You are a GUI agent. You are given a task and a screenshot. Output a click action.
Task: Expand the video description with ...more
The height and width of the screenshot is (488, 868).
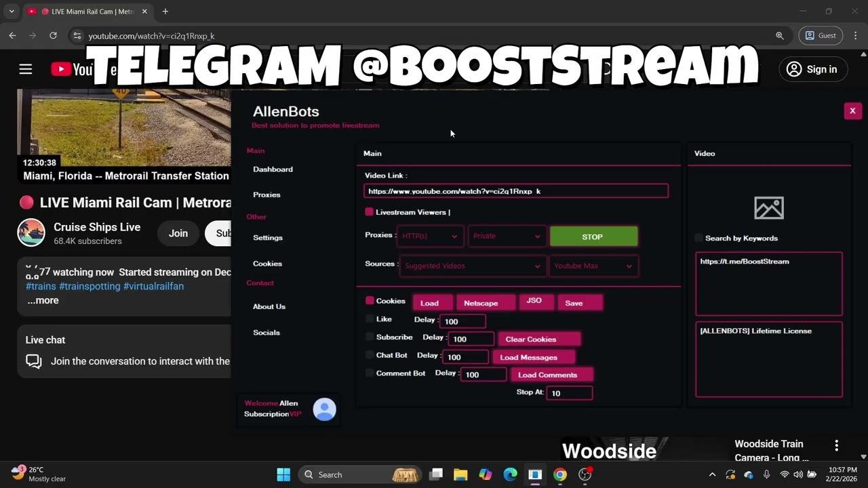click(x=43, y=300)
